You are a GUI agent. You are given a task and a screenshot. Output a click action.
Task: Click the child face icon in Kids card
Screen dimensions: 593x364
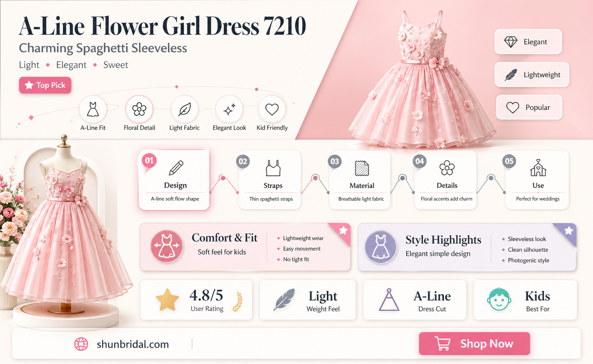499,299
